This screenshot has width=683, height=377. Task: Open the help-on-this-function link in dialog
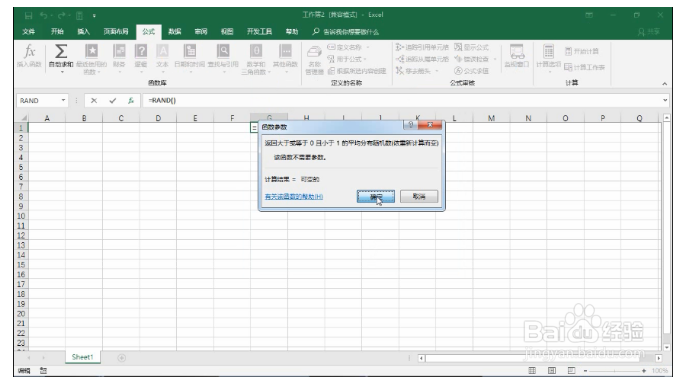point(294,197)
